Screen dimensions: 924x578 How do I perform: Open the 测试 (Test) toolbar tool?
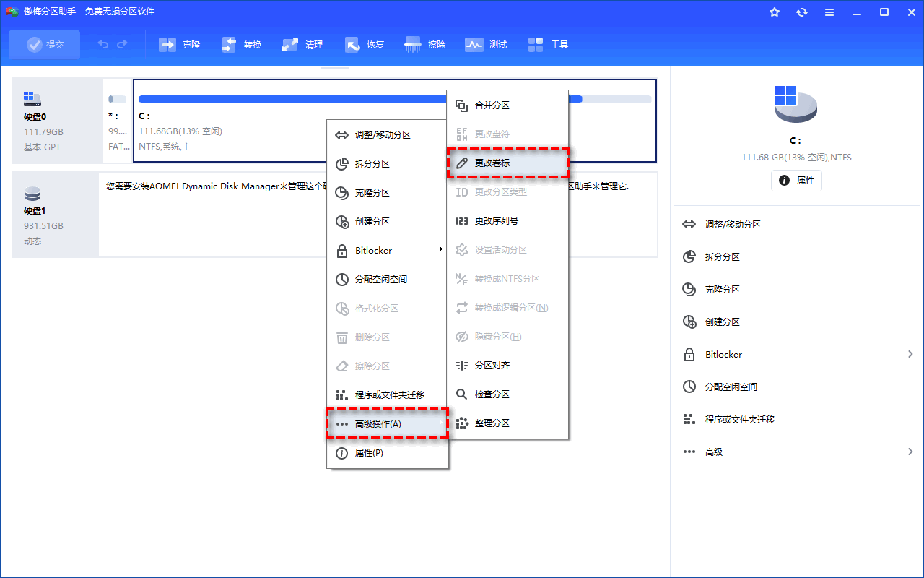pyautogui.click(x=487, y=45)
